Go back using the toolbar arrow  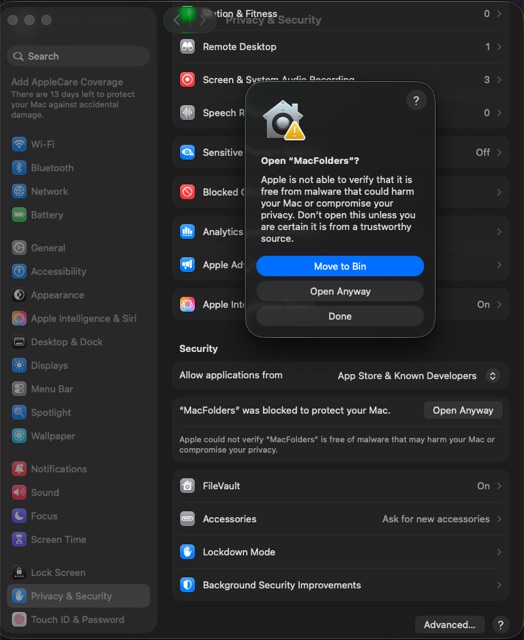point(176,20)
